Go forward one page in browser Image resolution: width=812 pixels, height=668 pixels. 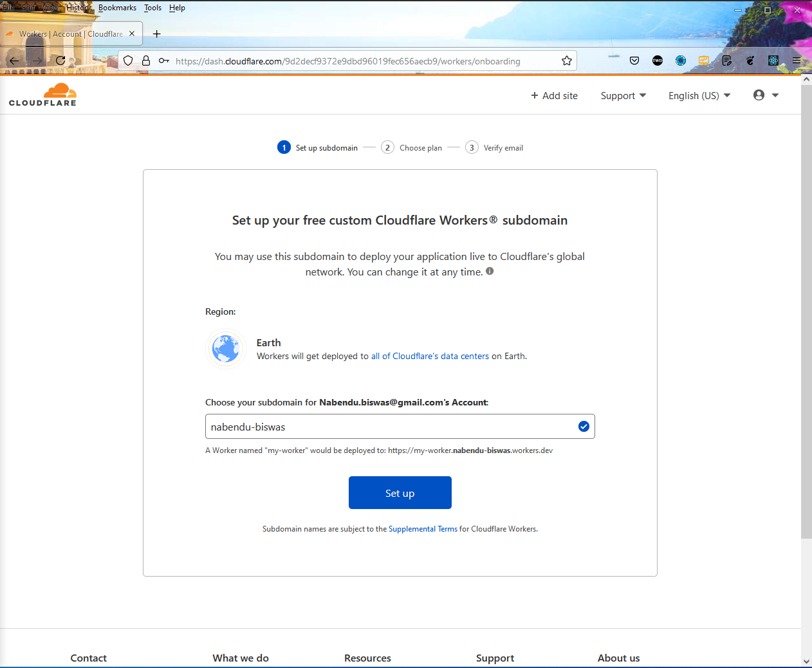click(x=37, y=60)
